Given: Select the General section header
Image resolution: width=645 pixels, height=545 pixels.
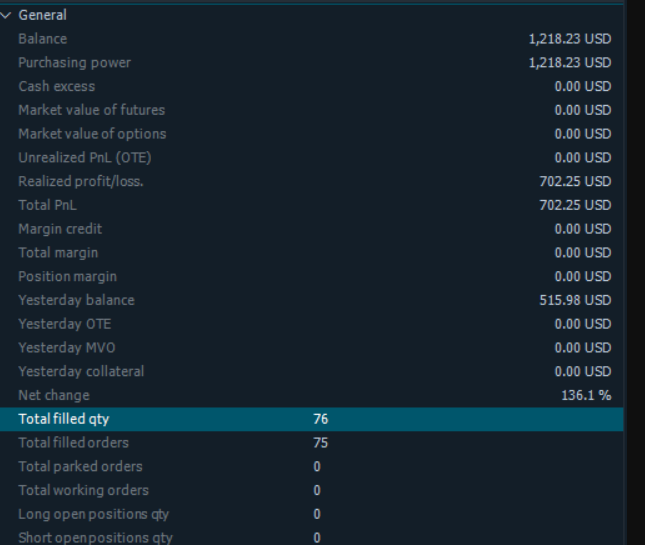Looking at the screenshot, I should 42,15.
